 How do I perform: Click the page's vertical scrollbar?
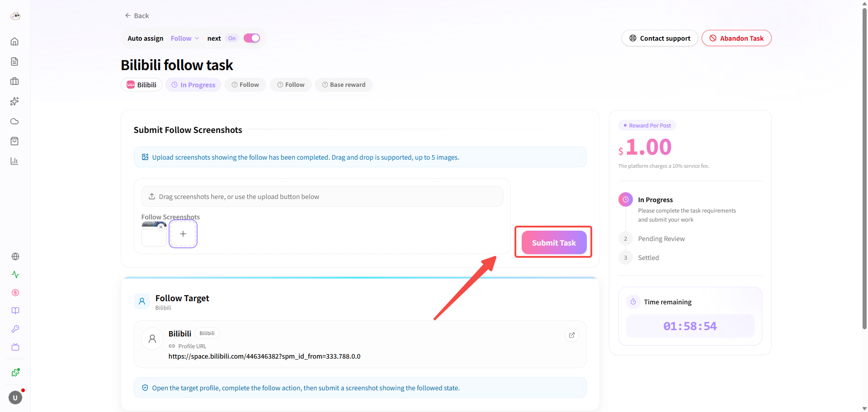coord(864,167)
